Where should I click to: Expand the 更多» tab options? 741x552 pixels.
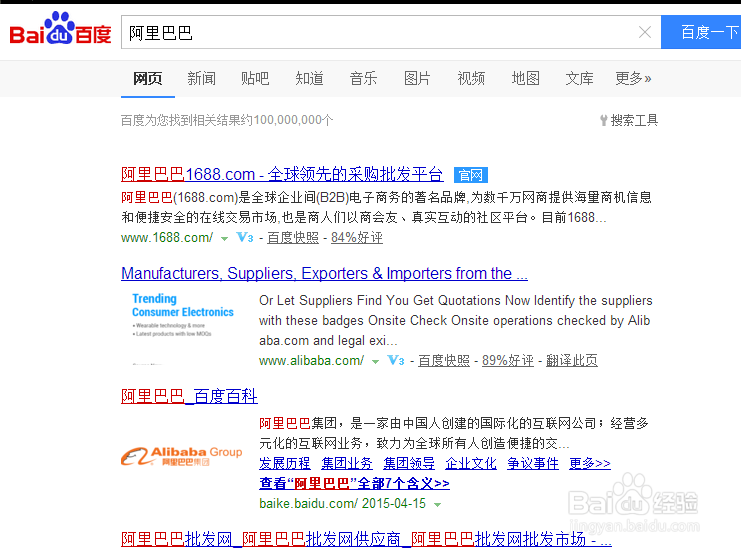click(633, 78)
